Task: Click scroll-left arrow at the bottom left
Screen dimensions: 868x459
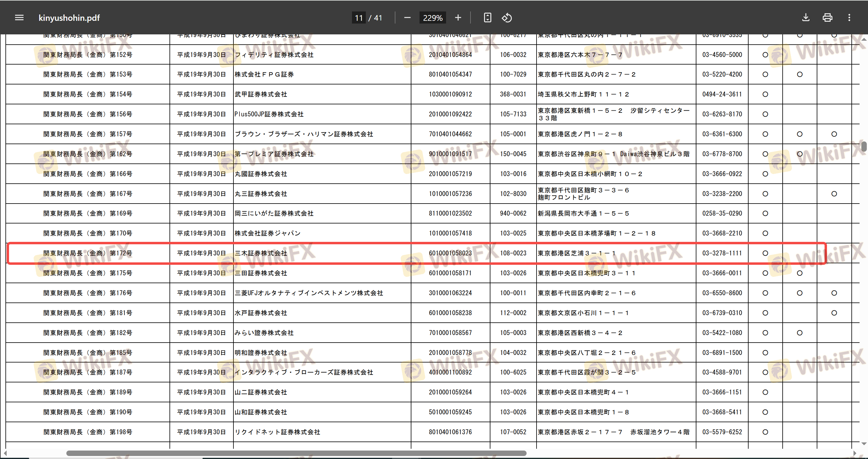Action: tap(5, 453)
